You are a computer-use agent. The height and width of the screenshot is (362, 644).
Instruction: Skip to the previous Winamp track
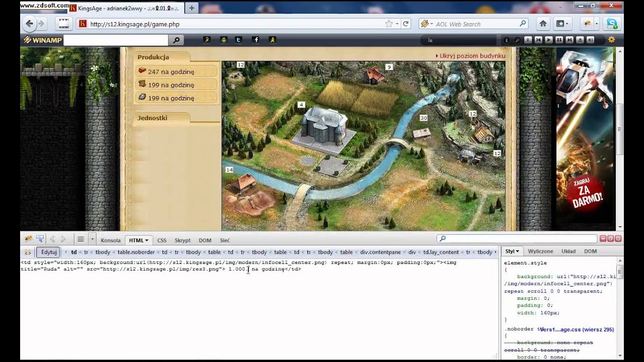tap(538, 40)
